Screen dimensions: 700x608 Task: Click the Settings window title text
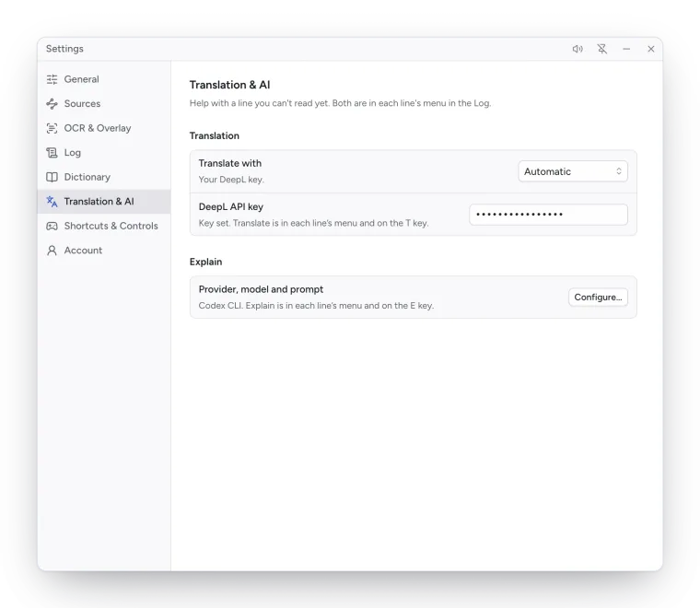tap(64, 49)
